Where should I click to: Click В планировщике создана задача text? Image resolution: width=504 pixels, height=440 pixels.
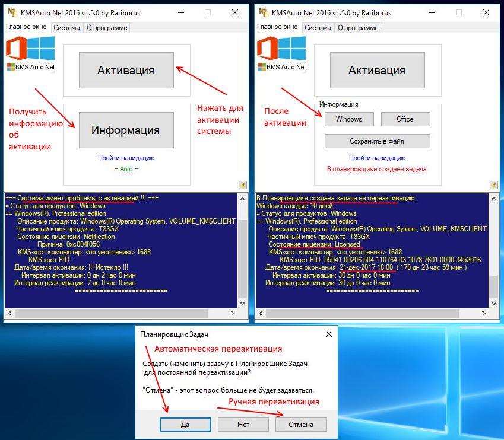pos(377,169)
